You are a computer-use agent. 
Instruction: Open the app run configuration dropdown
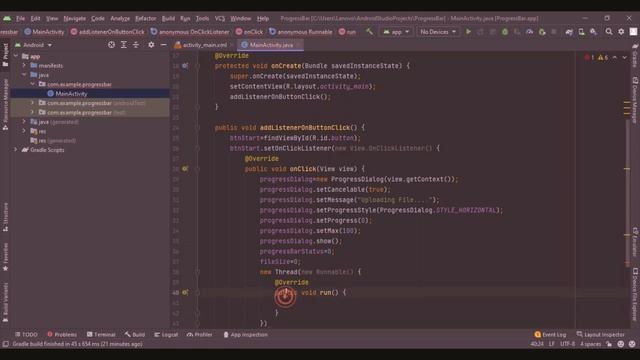pos(396,32)
